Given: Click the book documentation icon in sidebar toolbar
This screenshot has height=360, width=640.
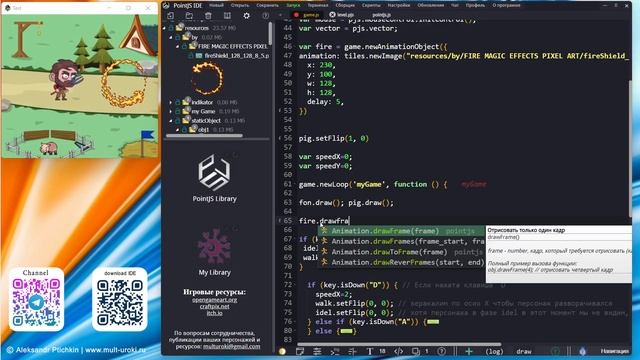Looking at the screenshot, I should [227, 16].
